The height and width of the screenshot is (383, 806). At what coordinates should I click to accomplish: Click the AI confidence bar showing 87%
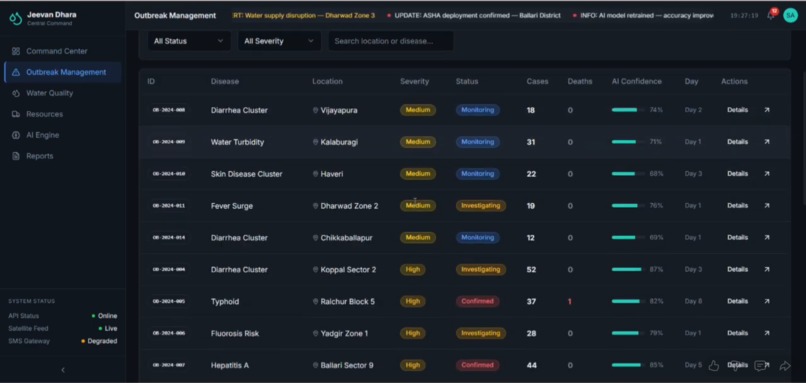click(x=628, y=269)
